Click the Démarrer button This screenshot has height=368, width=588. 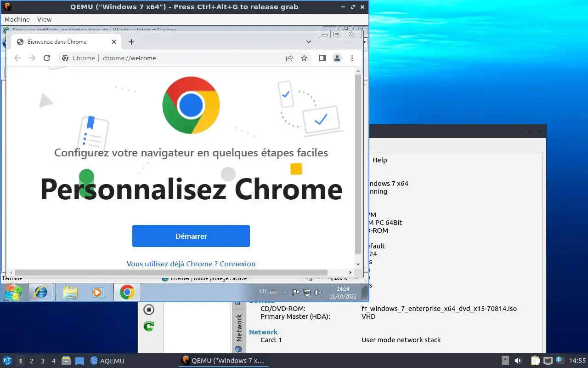191,236
